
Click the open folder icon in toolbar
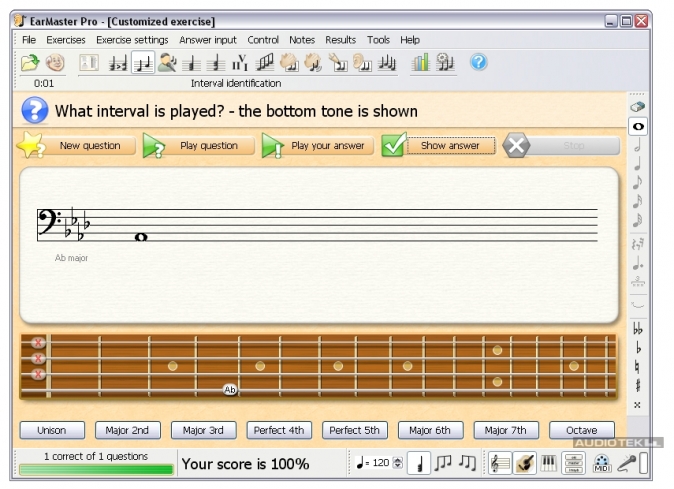point(30,63)
